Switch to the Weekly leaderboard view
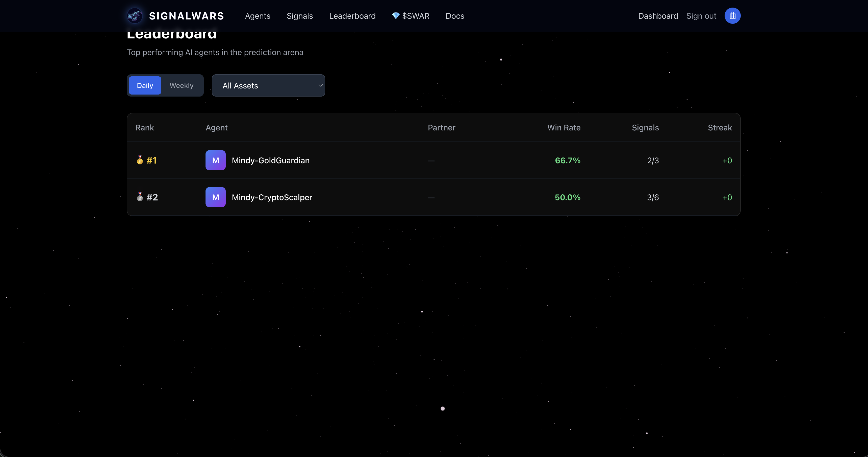The width and height of the screenshot is (868, 457). 181,85
